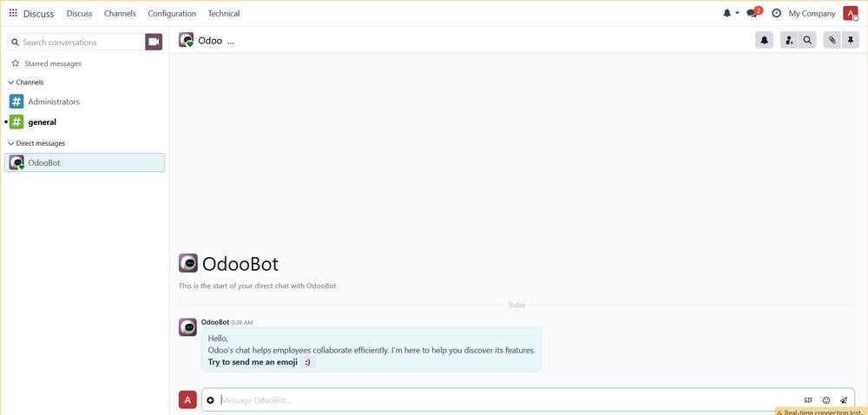Click the Odoo thread name in header

click(210, 41)
